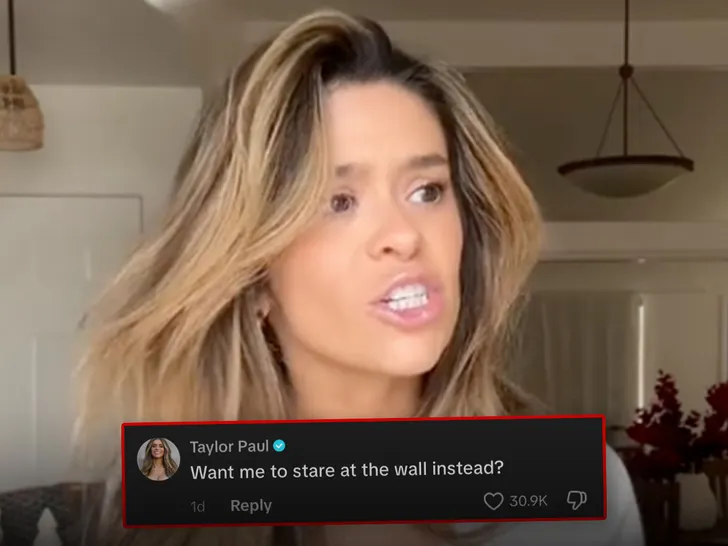Click the red border of the comment overlay

pyautogui.click(x=364, y=420)
